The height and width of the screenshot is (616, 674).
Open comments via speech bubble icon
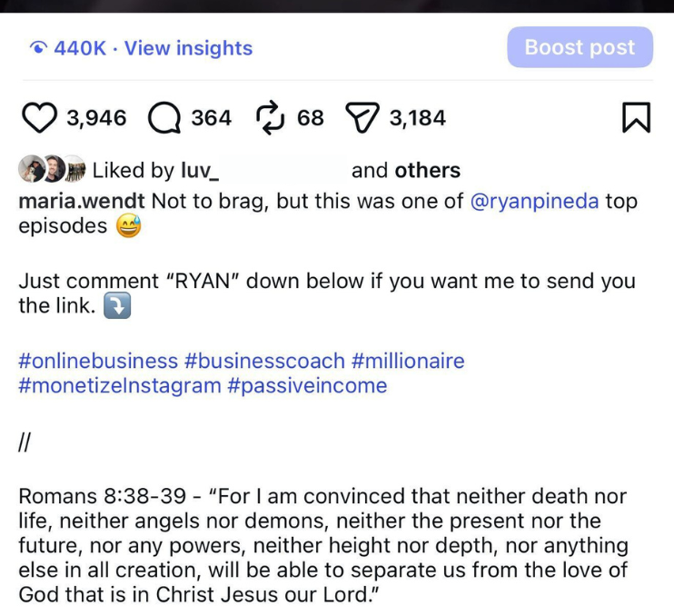[x=164, y=118]
